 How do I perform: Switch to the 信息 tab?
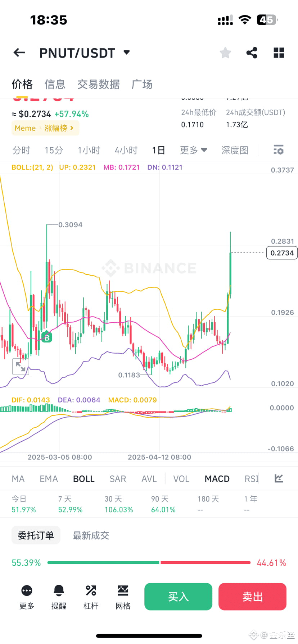pyautogui.click(x=55, y=84)
